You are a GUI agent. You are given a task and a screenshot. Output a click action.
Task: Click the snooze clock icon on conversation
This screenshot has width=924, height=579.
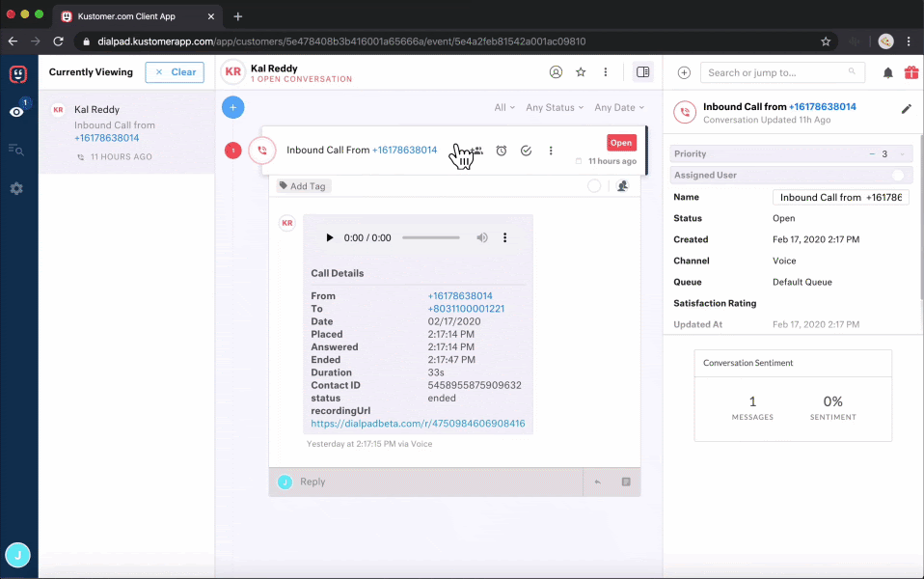coord(502,151)
